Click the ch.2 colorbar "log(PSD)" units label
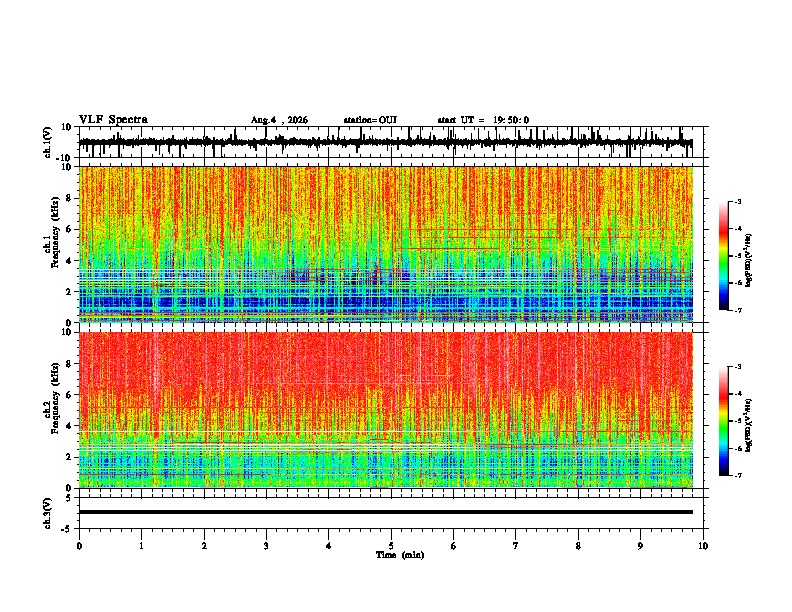This screenshot has width=792, height=612. [x=748, y=425]
